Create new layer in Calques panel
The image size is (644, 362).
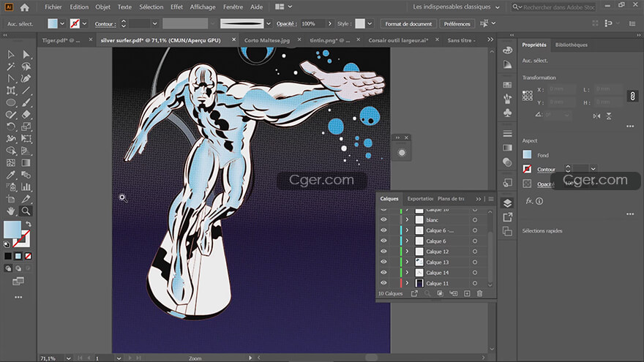(x=467, y=293)
